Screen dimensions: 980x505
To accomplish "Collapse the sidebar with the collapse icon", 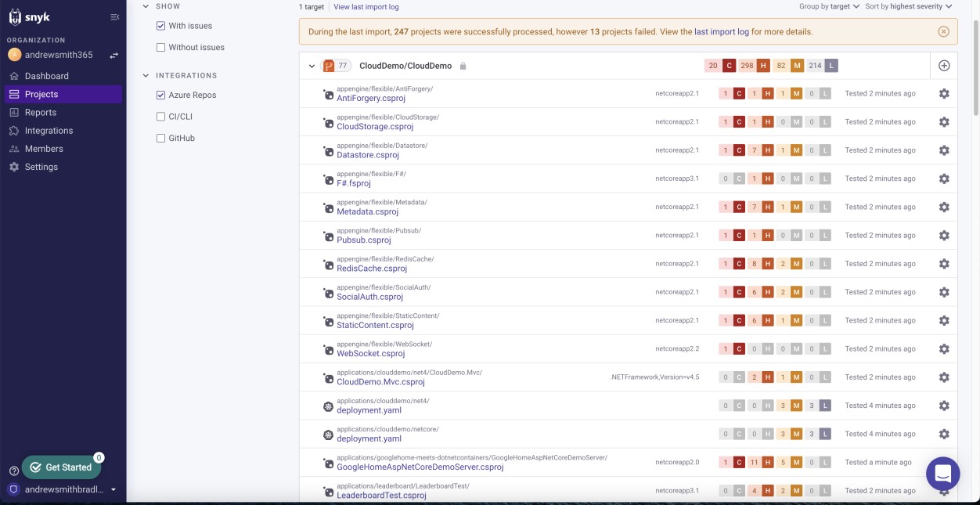I will [x=113, y=15].
